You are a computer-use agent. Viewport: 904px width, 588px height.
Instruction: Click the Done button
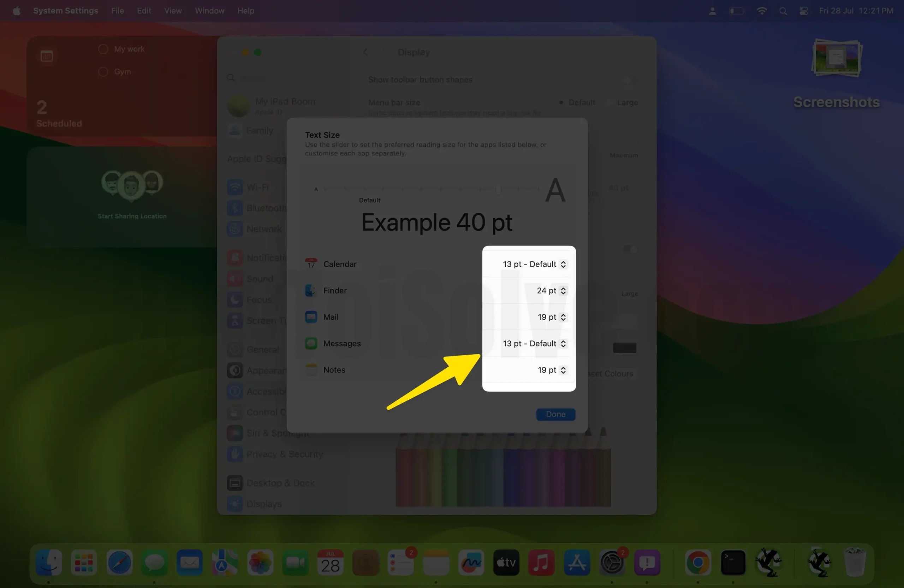tap(555, 414)
